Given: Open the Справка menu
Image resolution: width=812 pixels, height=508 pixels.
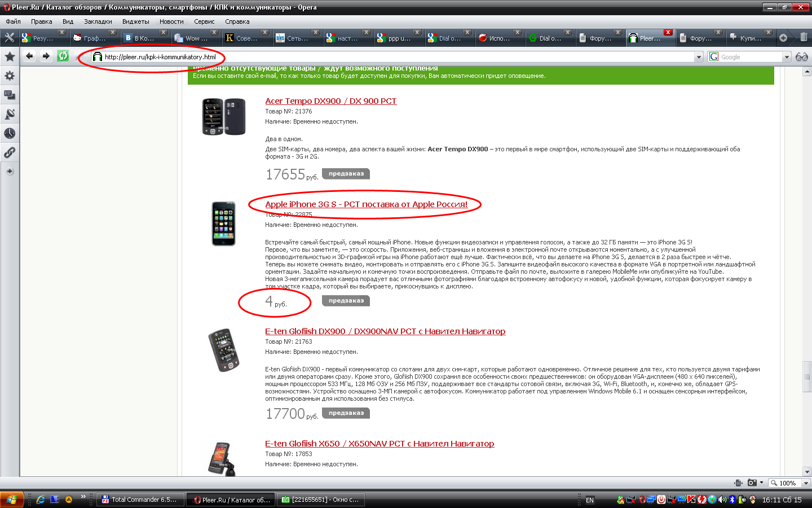Looking at the screenshot, I should click(237, 21).
